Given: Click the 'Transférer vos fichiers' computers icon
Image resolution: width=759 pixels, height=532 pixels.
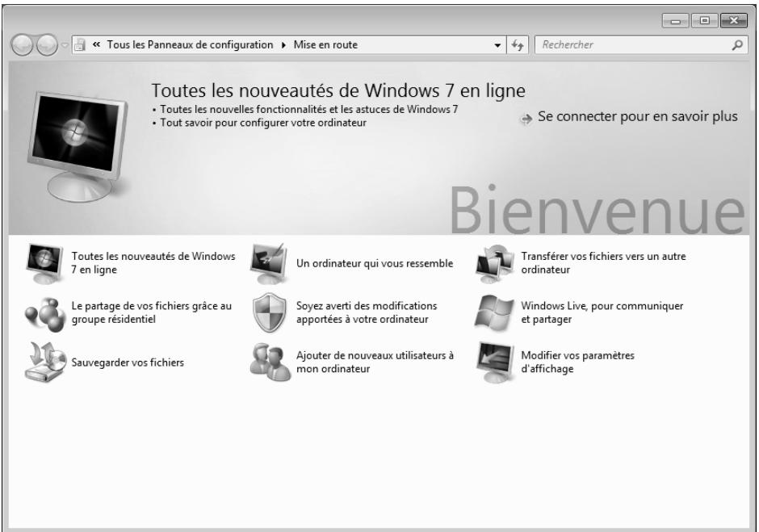Looking at the screenshot, I should (x=494, y=264).
